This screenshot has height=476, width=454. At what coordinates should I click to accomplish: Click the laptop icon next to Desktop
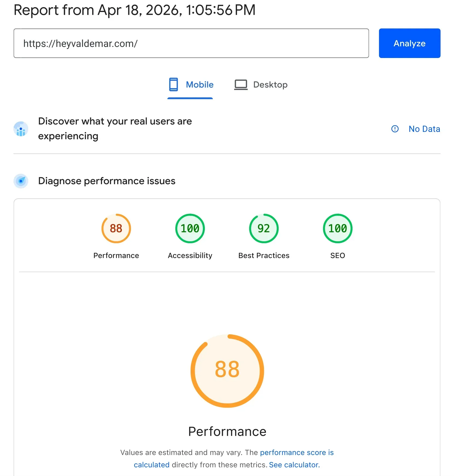(x=240, y=84)
